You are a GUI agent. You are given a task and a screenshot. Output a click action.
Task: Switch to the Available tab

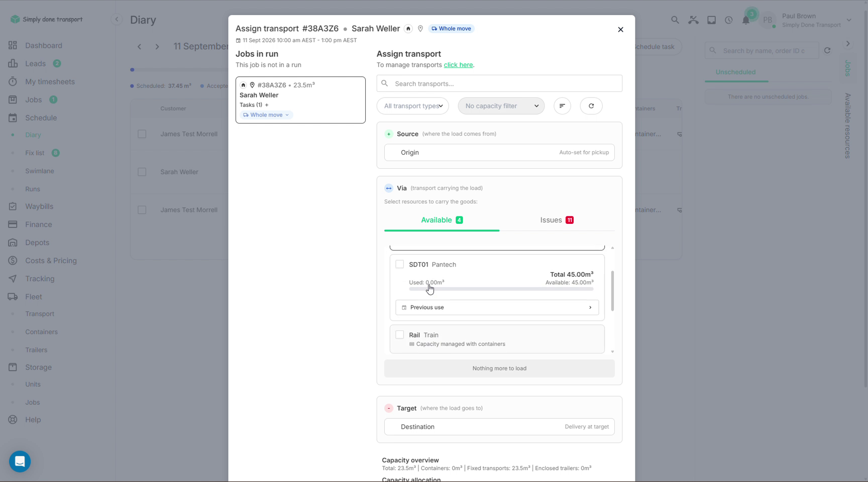442,220
